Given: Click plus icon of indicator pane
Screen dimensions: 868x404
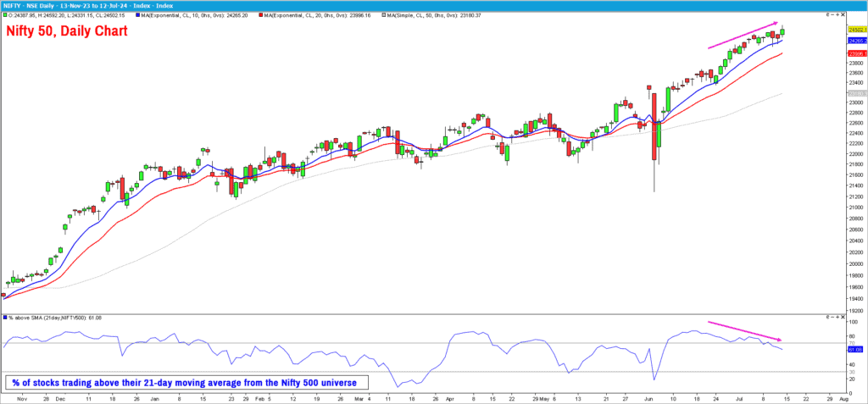Looking at the screenshot, I should (x=837, y=317).
